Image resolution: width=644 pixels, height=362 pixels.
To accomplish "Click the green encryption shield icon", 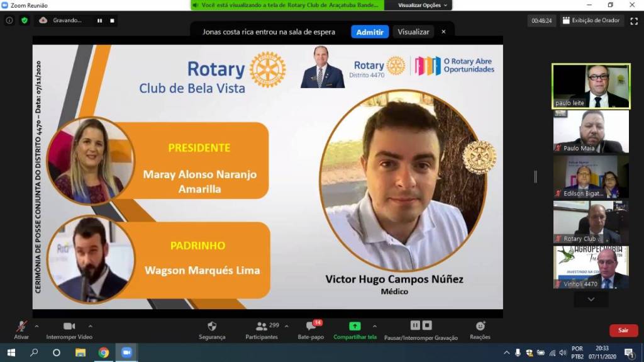I will point(25,20).
